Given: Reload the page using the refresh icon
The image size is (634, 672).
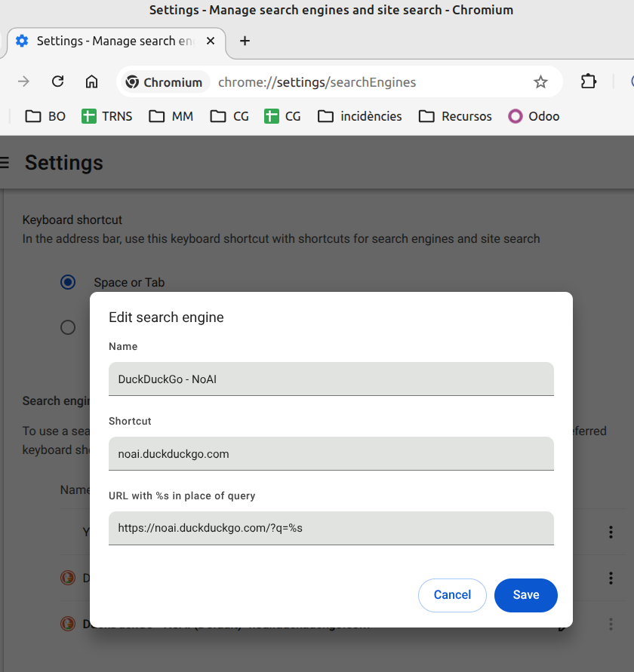Looking at the screenshot, I should point(57,82).
